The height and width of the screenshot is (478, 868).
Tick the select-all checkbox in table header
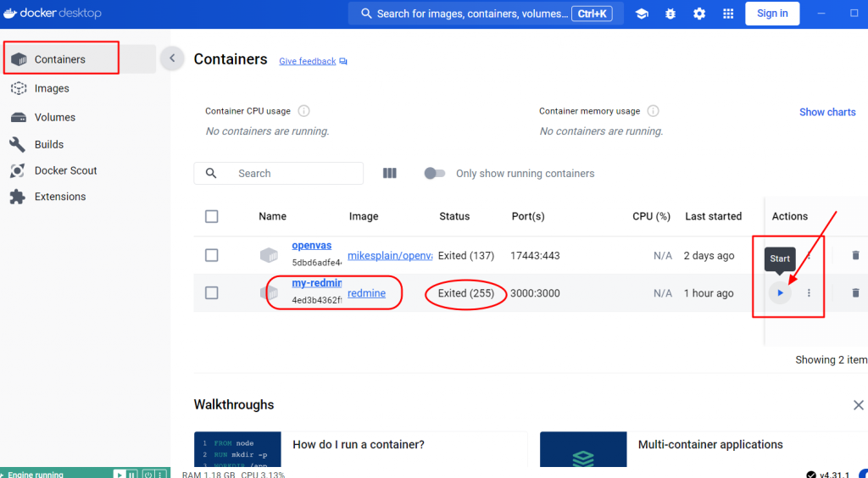tap(211, 216)
